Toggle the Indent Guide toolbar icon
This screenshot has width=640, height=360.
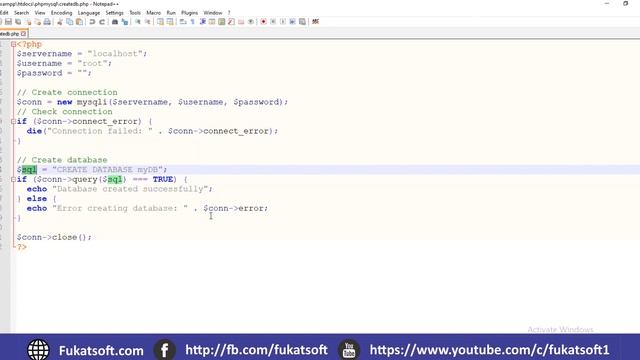coord(202,22)
